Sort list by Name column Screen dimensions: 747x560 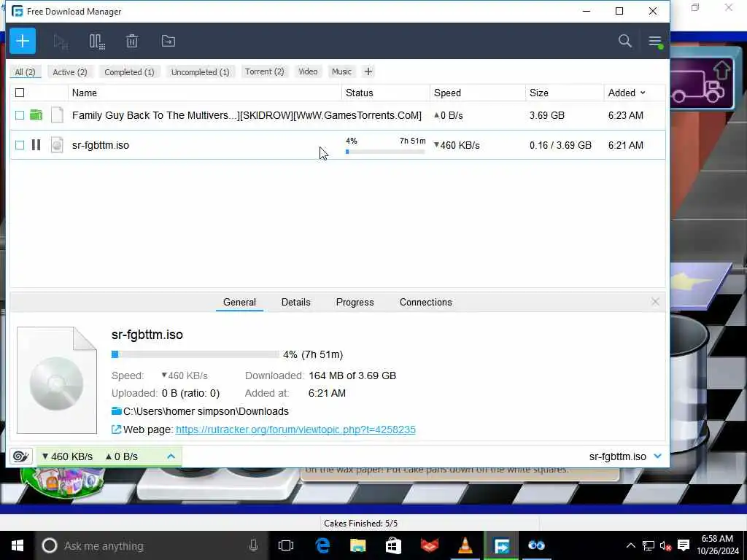tap(205, 93)
